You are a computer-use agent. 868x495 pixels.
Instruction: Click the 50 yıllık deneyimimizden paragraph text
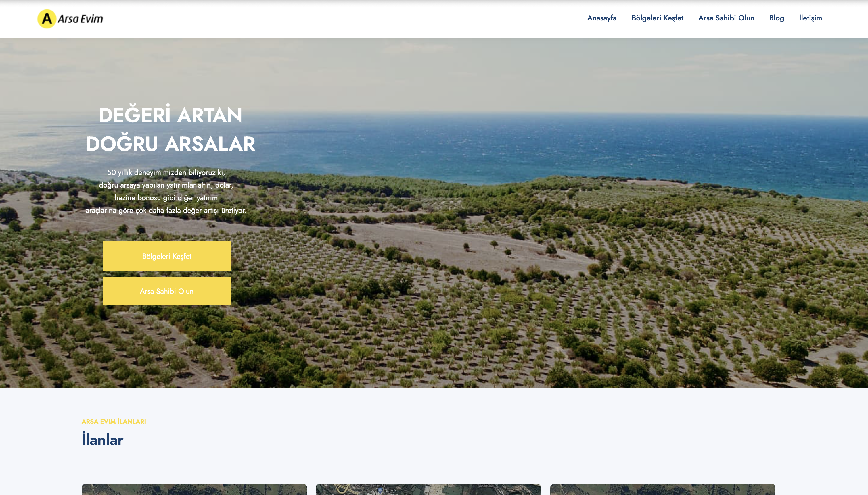point(166,191)
